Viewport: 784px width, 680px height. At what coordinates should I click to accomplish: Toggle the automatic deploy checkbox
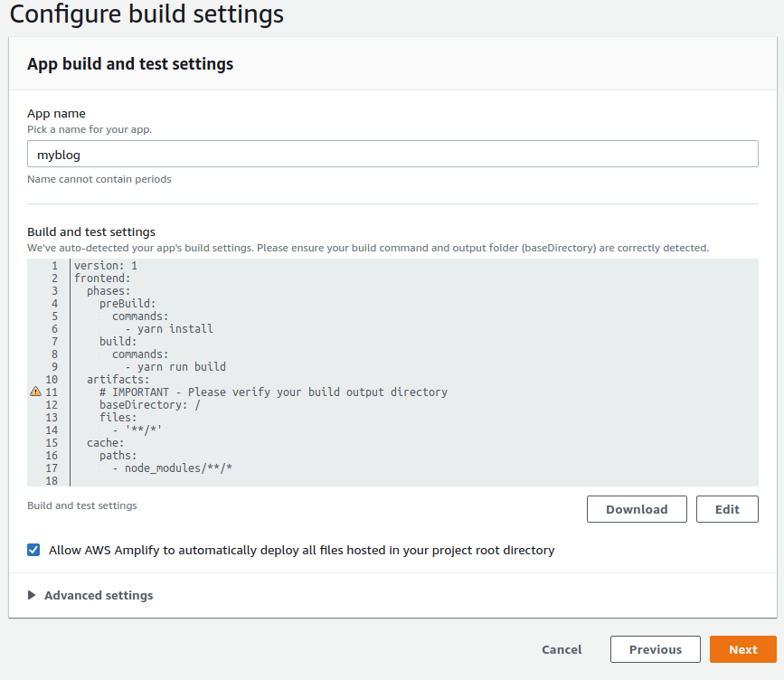pyautogui.click(x=34, y=550)
